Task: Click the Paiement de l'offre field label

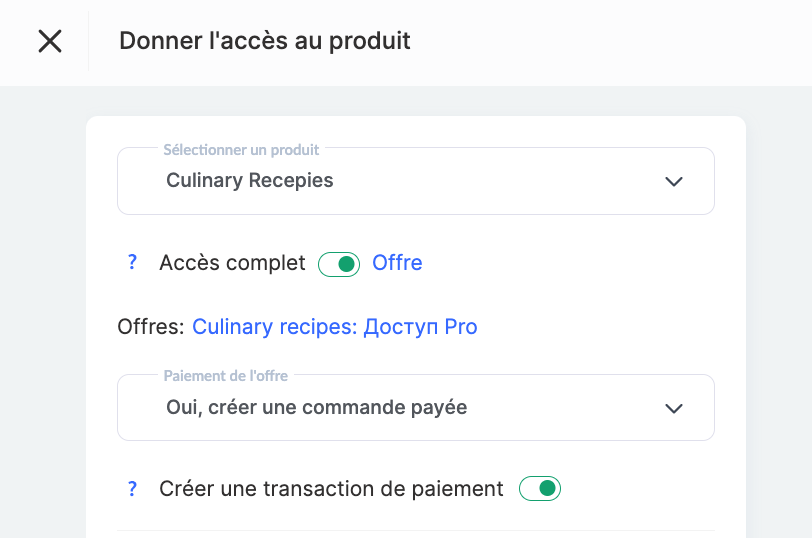Action: [x=225, y=376]
